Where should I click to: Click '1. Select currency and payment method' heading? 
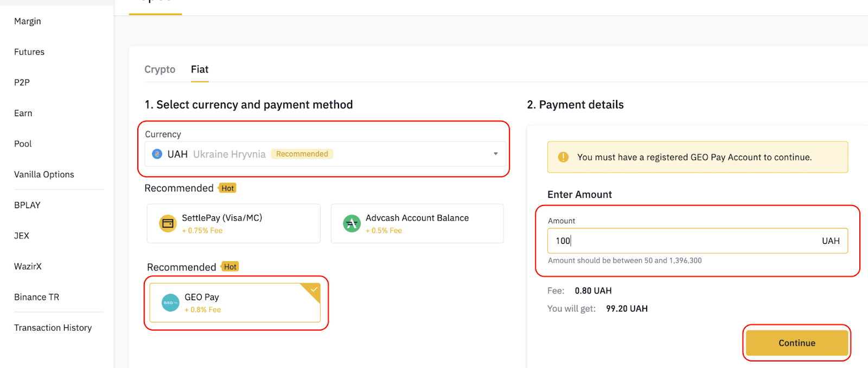248,105
